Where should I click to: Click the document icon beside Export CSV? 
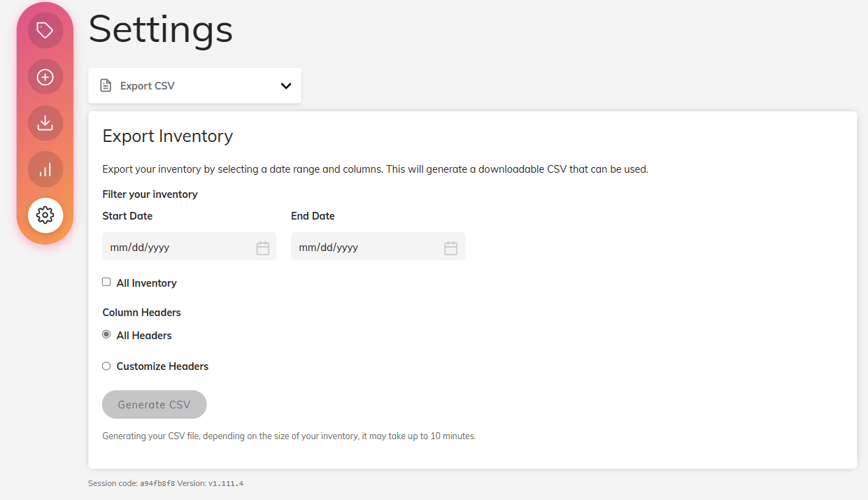point(106,85)
